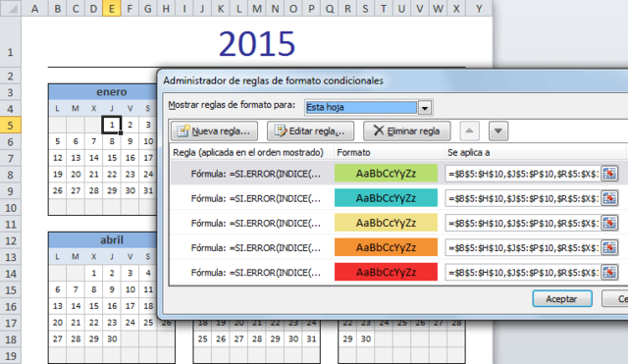The height and width of the screenshot is (364, 628).
Task: Open the 'Esta hoja' dropdown arrow
Action: [425, 107]
